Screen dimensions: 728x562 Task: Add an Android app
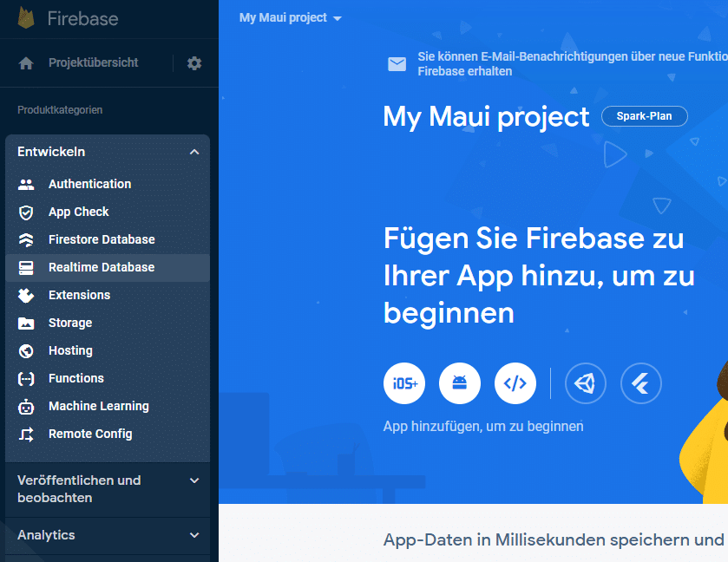[460, 383]
